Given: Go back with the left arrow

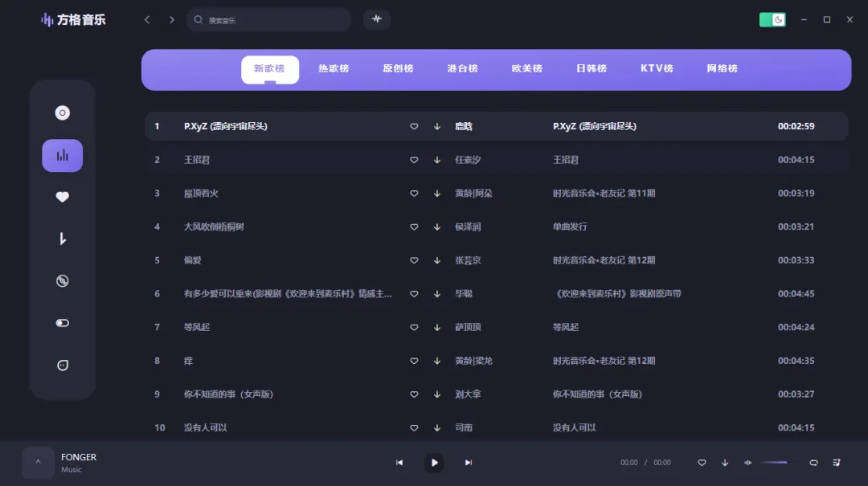Looking at the screenshot, I should [x=147, y=20].
